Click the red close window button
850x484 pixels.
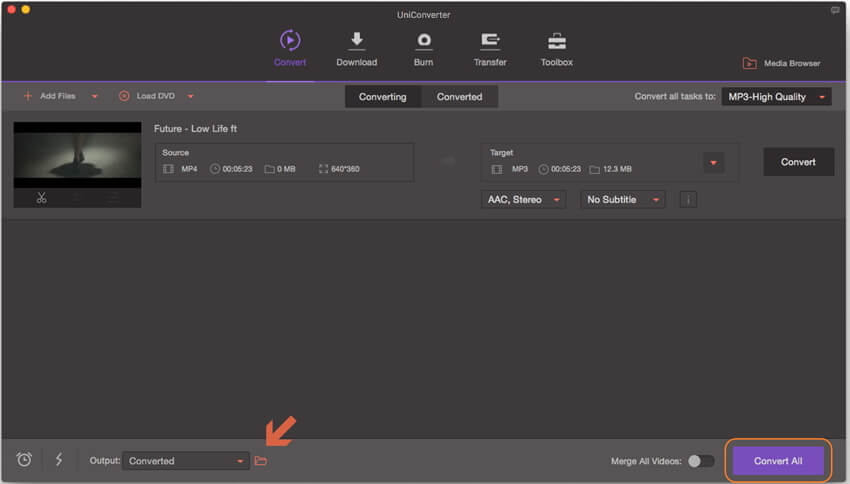coord(11,9)
